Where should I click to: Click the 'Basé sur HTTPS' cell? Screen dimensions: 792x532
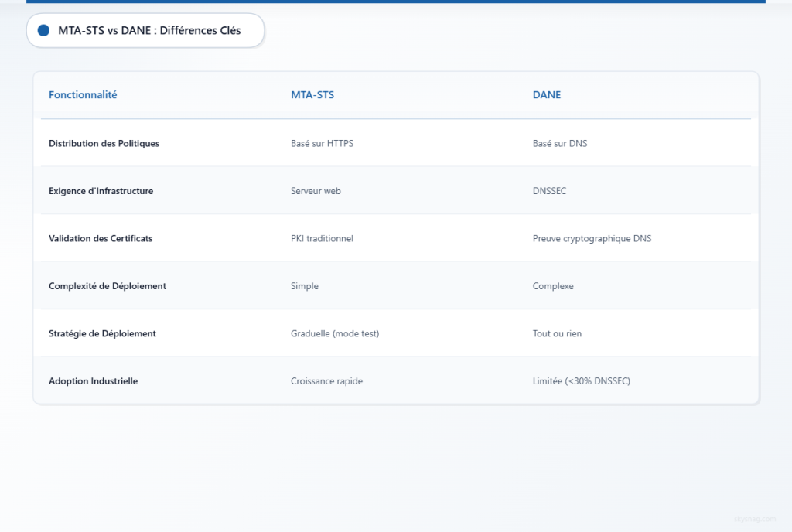pos(322,143)
